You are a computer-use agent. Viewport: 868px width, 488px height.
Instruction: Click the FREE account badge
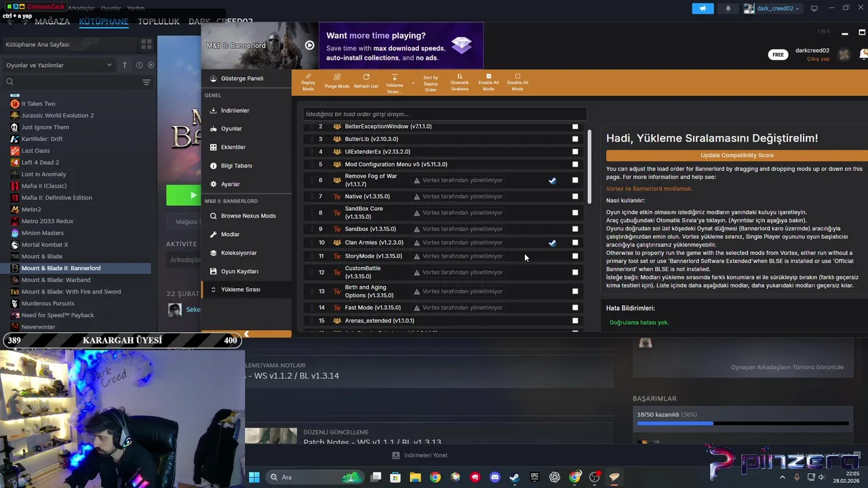(778, 55)
